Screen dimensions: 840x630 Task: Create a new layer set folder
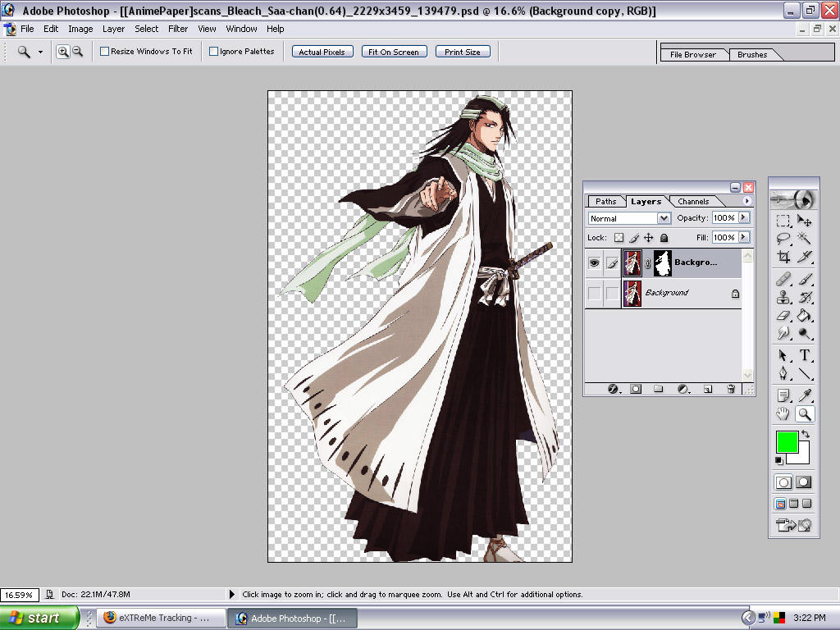(x=659, y=389)
